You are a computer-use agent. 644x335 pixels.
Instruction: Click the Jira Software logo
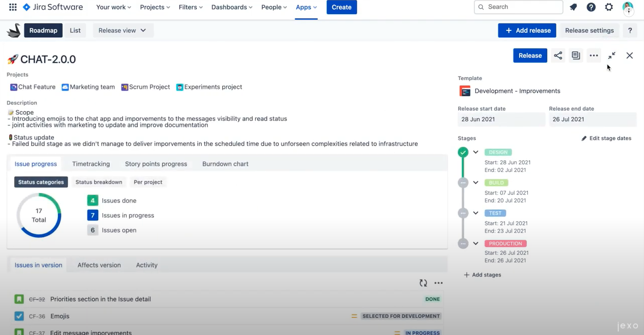pyautogui.click(x=53, y=7)
